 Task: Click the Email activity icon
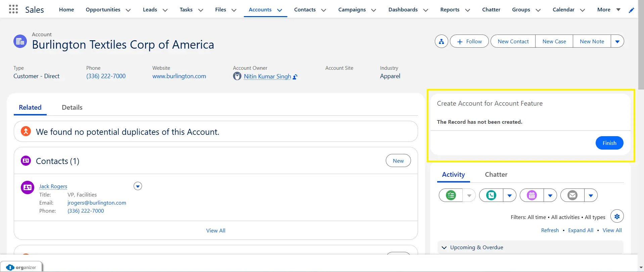[x=572, y=195]
